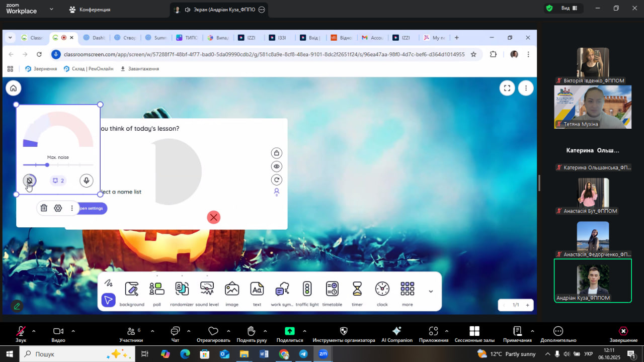Add a randomizer widget
The width and height of the screenshot is (644, 362).
pyautogui.click(x=182, y=289)
